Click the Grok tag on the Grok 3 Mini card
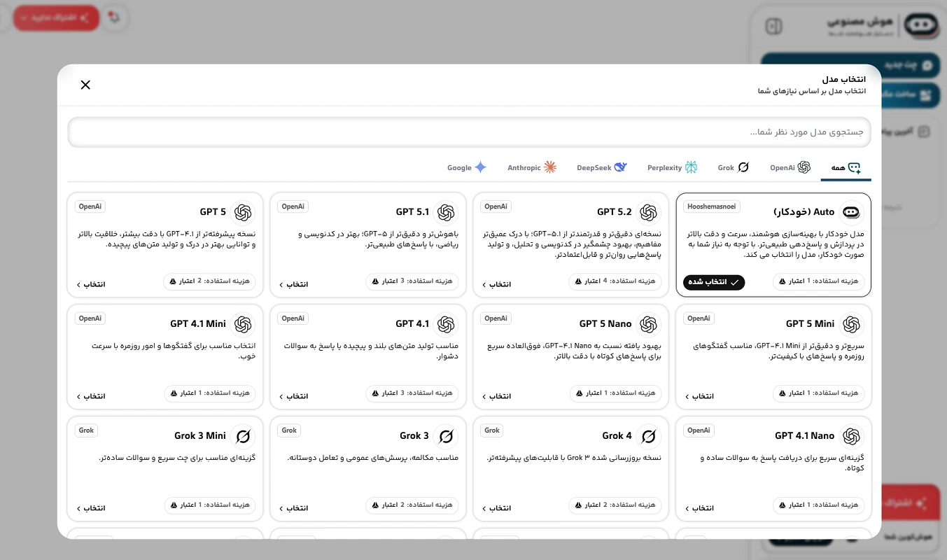Image resolution: width=947 pixels, height=560 pixels. coord(86,431)
